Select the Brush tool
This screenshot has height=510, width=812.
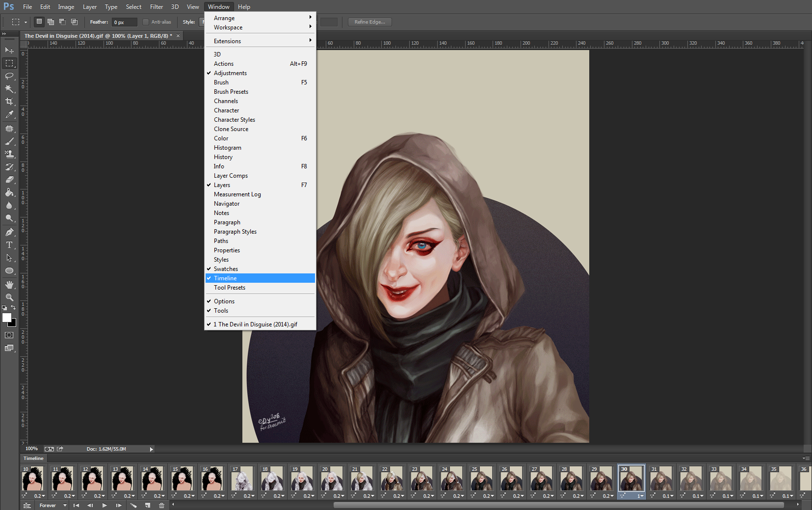pyautogui.click(x=9, y=141)
